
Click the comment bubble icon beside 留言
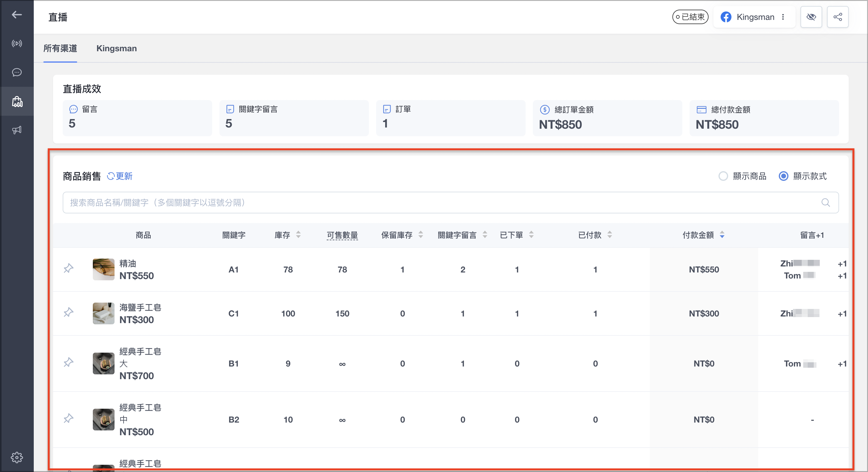[74, 109]
